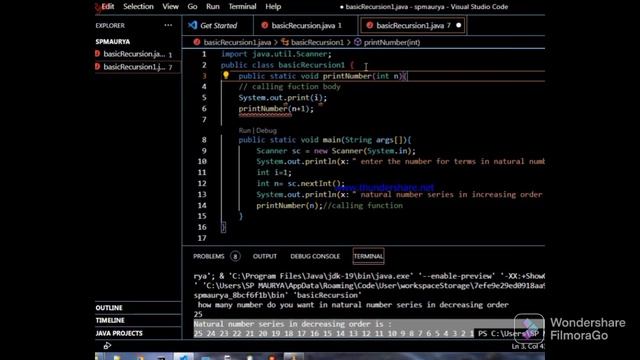Collapse the SPMAURYA folder section

(x=113, y=42)
